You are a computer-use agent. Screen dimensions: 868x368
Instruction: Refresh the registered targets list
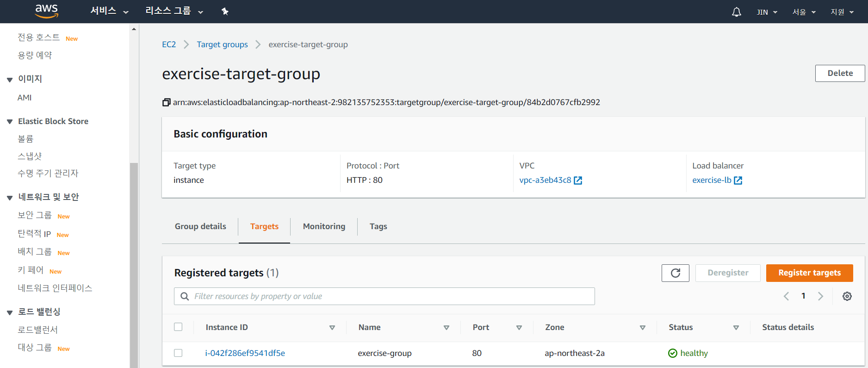675,273
